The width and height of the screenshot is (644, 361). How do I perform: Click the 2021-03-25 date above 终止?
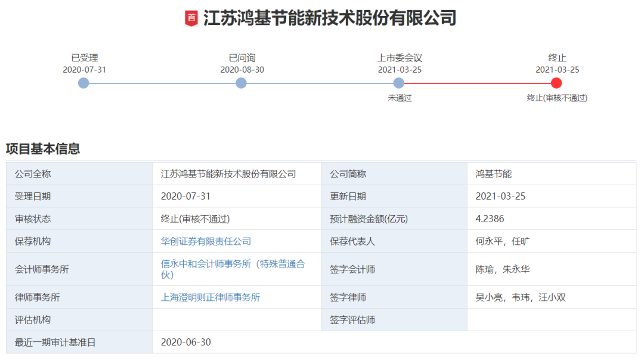click(556, 69)
